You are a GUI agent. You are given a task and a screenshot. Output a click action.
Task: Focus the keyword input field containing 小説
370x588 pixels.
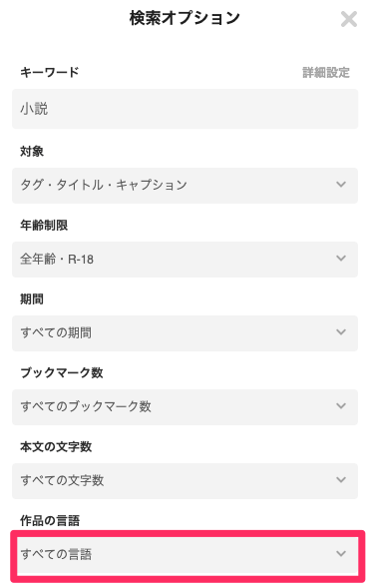[185, 109]
